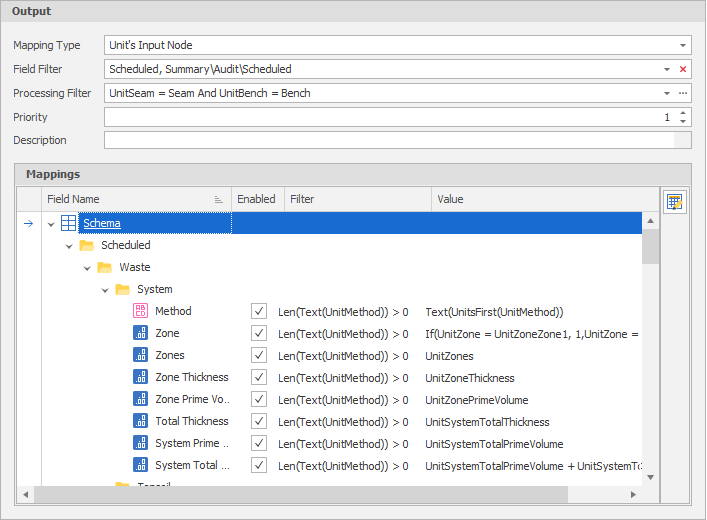
Task: Click the Waste folder icon
Action: pyautogui.click(x=104, y=267)
